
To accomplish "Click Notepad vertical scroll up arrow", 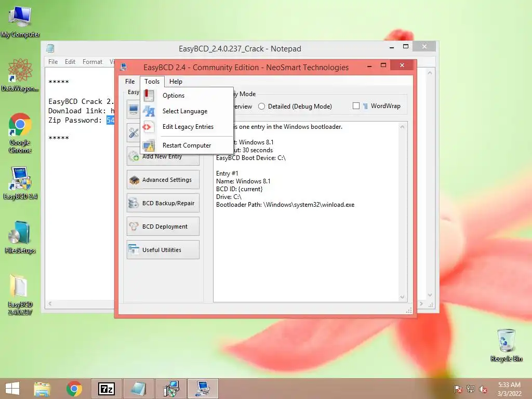I will [430, 73].
